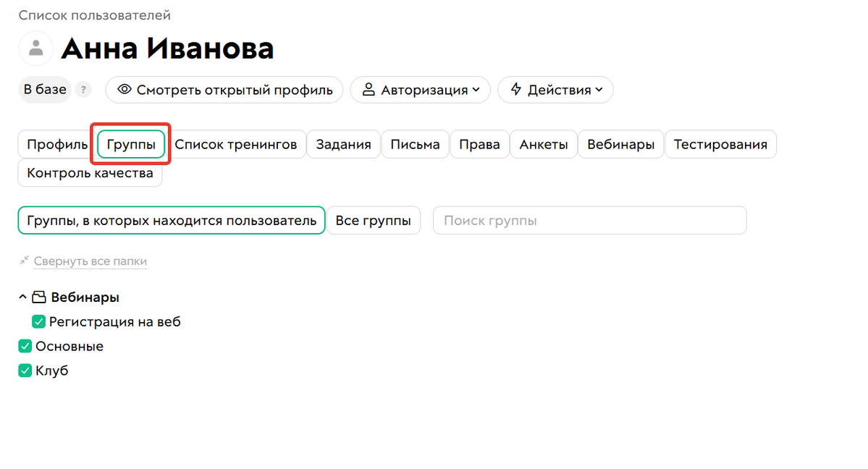Select the Тестирования tab
Screen dimensions: 868x469
click(720, 144)
